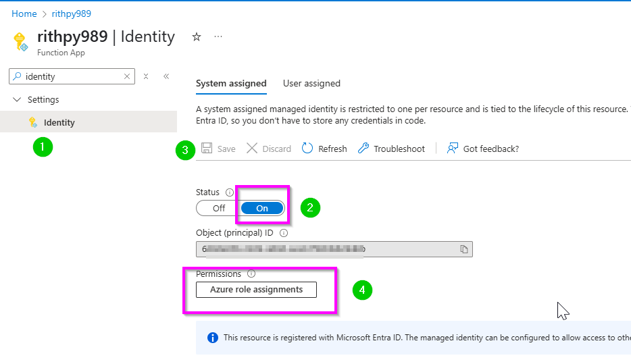Click the Microsoft Entra ID registration notice text
The width and height of the screenshot is (631, 364).
[x=427, y=338]
